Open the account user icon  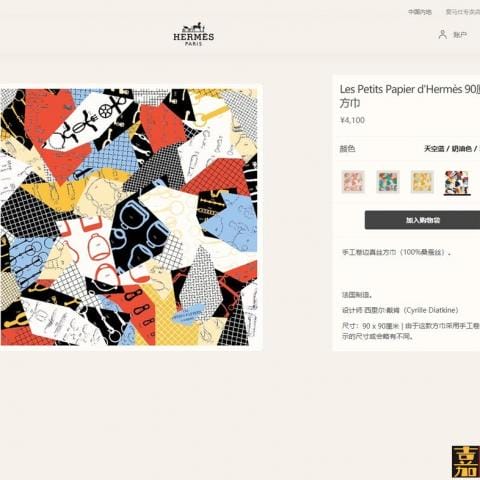(x=442, y=34)
